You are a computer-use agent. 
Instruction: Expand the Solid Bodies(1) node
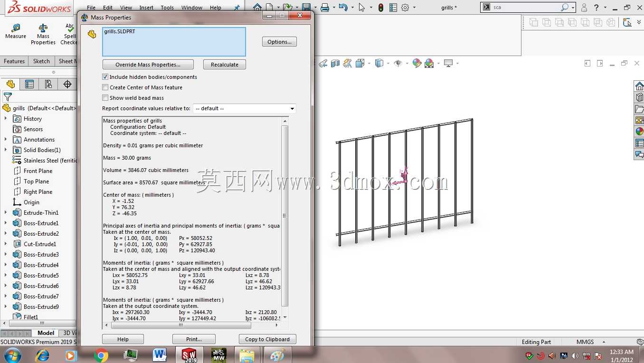[6, 150]
